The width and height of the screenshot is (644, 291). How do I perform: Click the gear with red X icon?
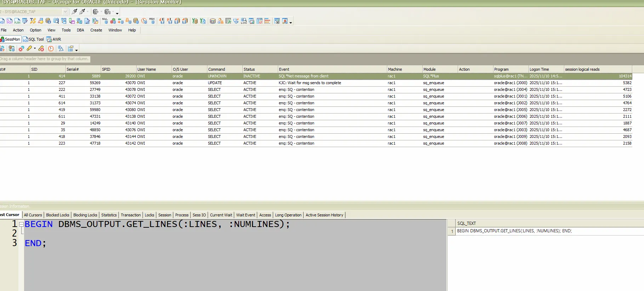(x=21, y=48)
